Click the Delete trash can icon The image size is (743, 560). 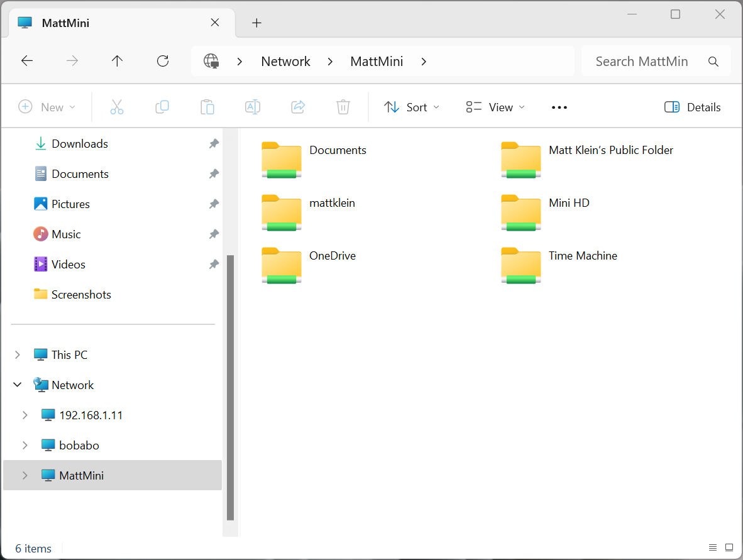click(343, 107)
